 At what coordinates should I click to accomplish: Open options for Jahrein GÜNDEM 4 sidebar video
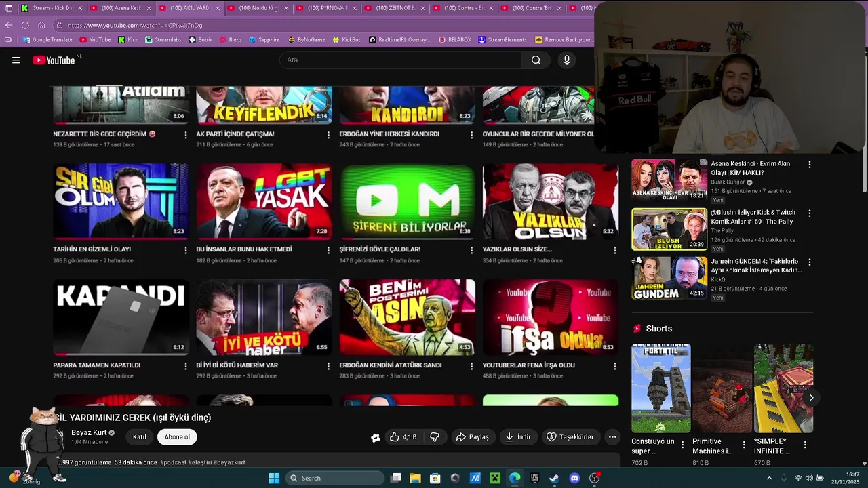(x=809, y=262)
